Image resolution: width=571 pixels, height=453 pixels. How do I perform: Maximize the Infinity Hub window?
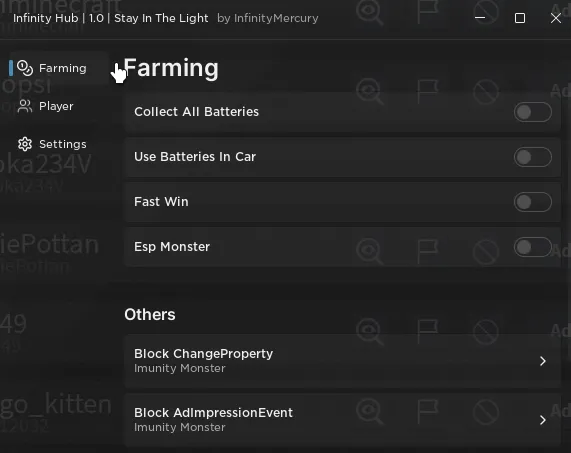520,18
